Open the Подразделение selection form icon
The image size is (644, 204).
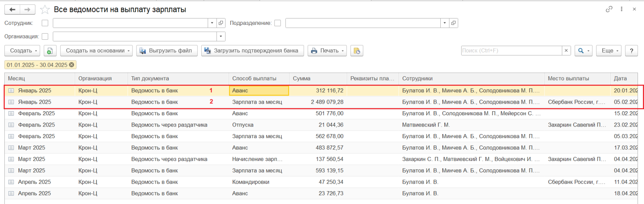pyautogui.click(x=454, y=23)
